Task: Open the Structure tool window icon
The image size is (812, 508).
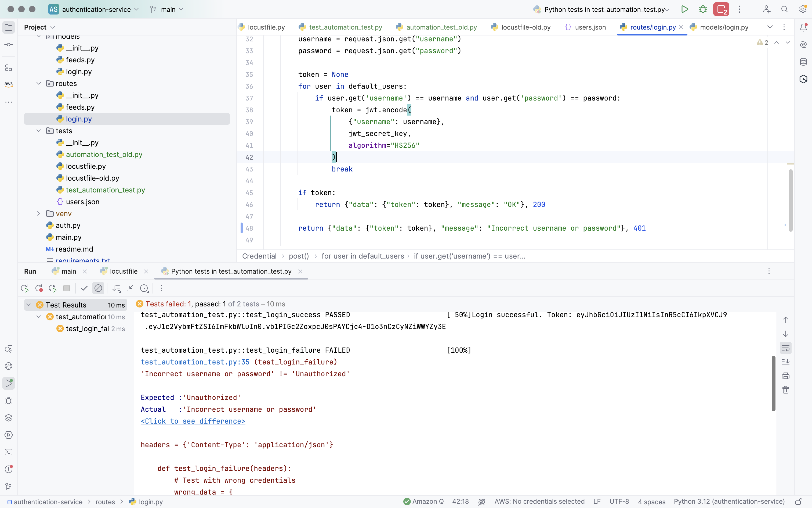Action: pos(9,68)
